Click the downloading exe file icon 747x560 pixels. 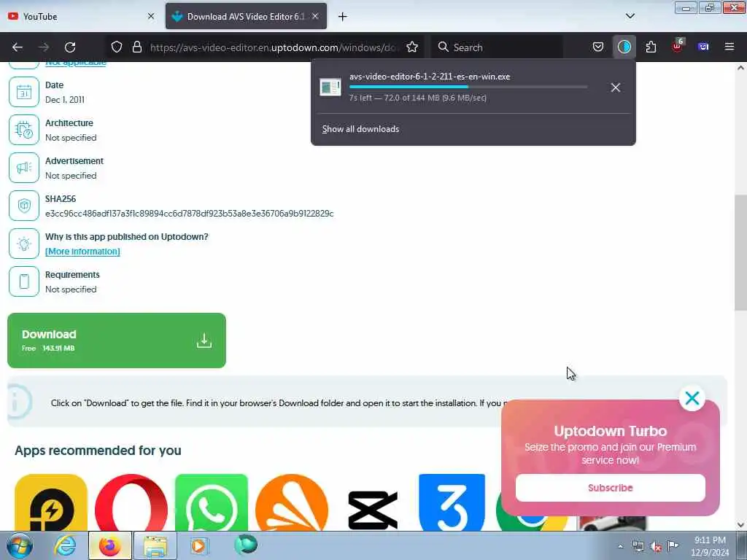[x=330, y=87]
